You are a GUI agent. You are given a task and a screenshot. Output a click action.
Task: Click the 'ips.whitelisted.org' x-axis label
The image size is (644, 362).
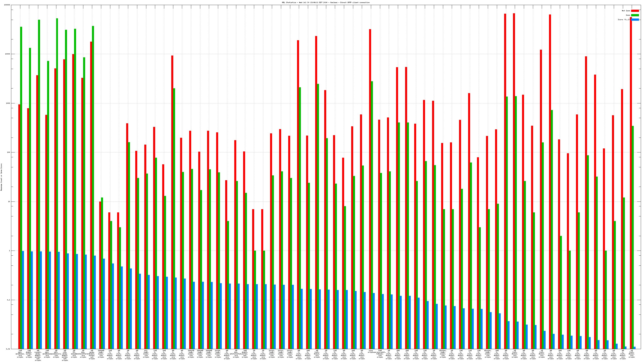[x=236, y=354]
